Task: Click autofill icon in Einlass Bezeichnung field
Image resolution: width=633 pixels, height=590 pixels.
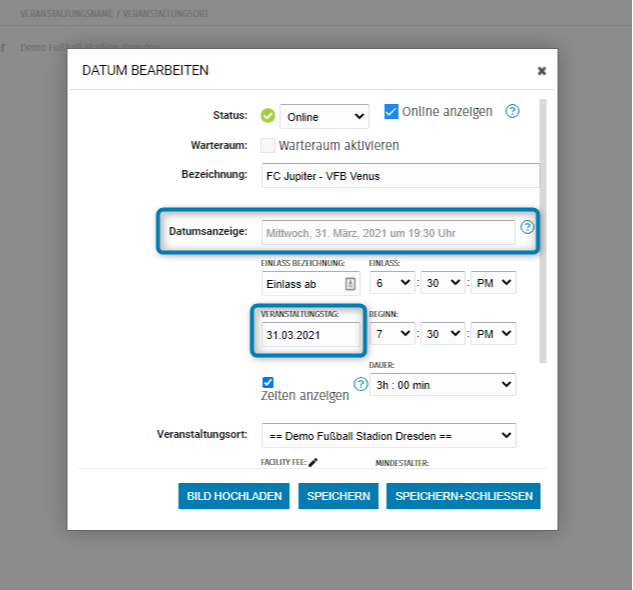Action: pos(350,283)
